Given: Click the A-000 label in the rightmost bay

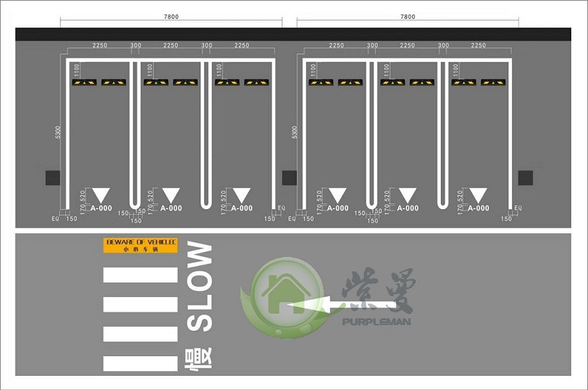Looking at the screenshot, I should coord(478,208).
